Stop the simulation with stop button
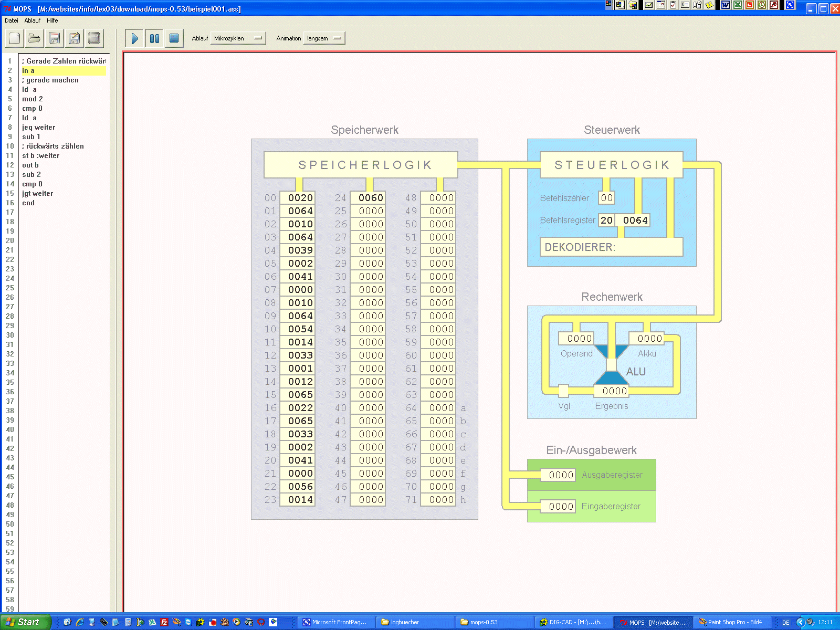 174,38
